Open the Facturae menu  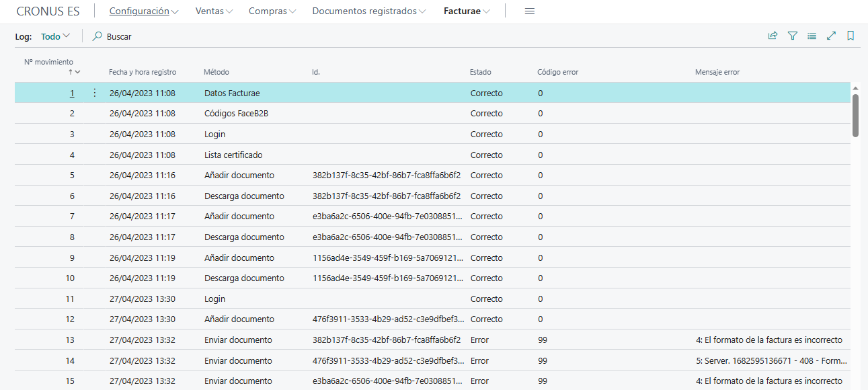(466, 11)
